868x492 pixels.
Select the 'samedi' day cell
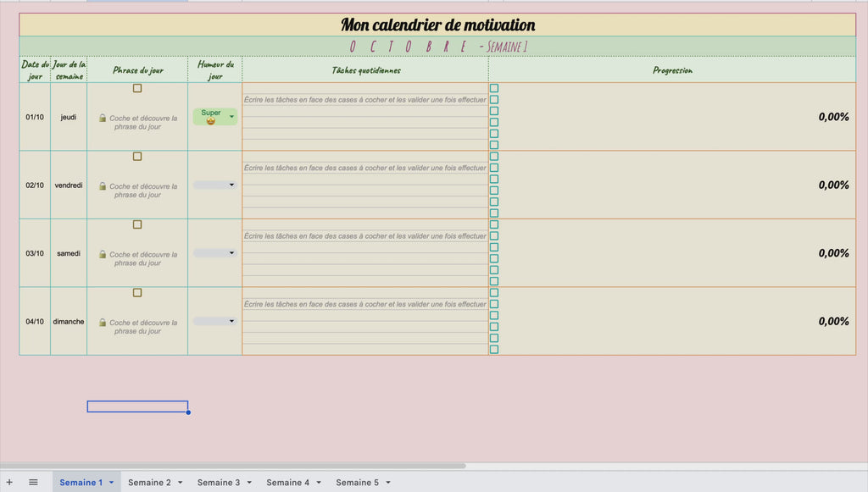click(69, 253)
